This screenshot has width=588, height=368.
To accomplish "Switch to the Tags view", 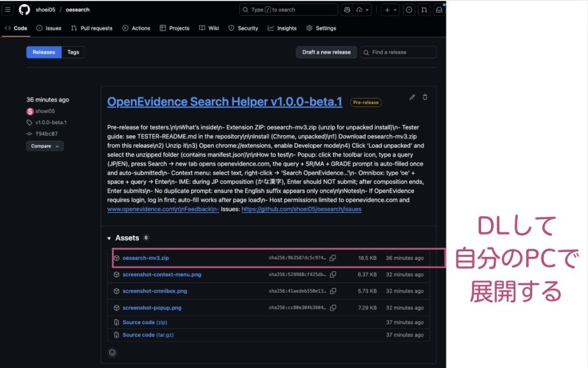I will point(73,52).
